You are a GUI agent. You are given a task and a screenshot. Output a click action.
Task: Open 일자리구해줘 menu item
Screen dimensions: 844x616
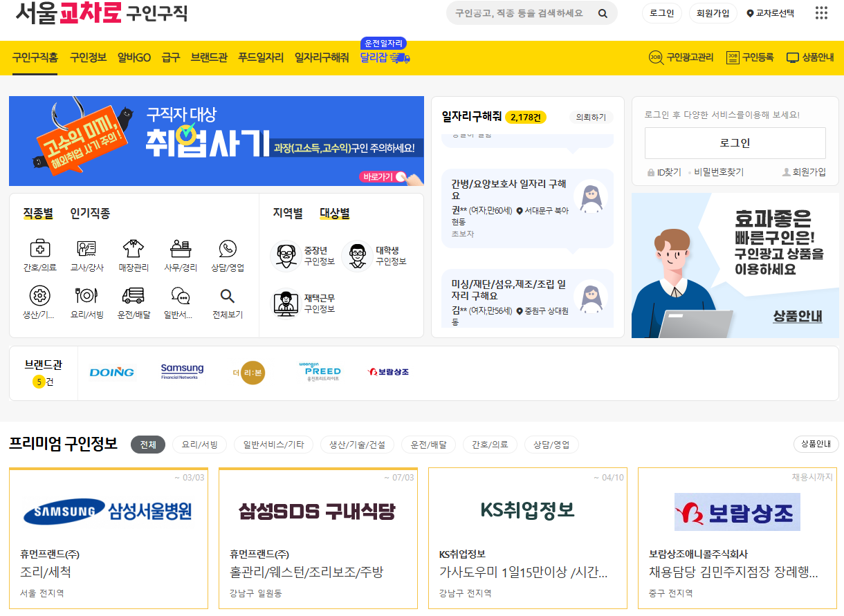322,57
